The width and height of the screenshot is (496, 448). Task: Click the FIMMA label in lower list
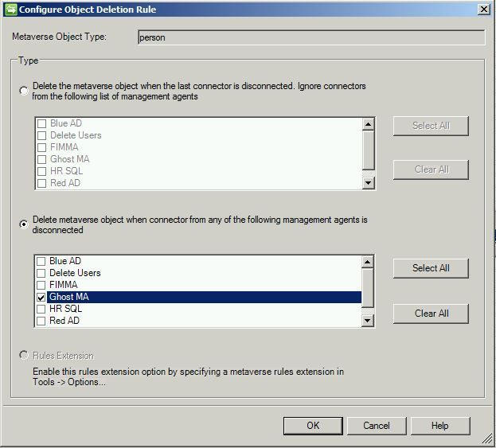[x=64, y=285]
